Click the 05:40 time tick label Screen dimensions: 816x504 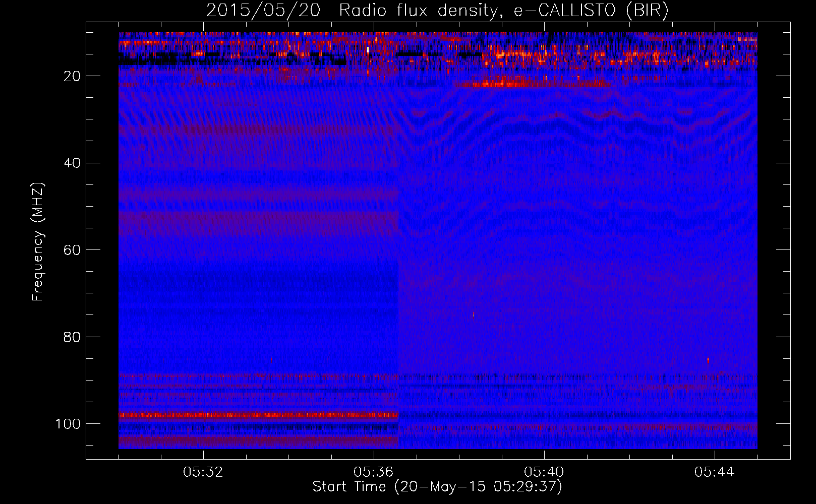pos(544,472)
